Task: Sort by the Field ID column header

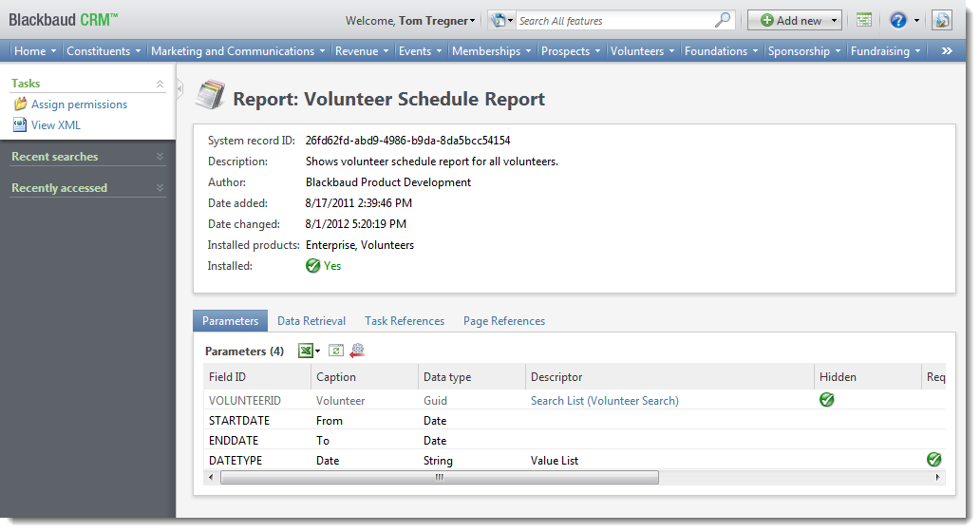Action: [x=257, y=377]
